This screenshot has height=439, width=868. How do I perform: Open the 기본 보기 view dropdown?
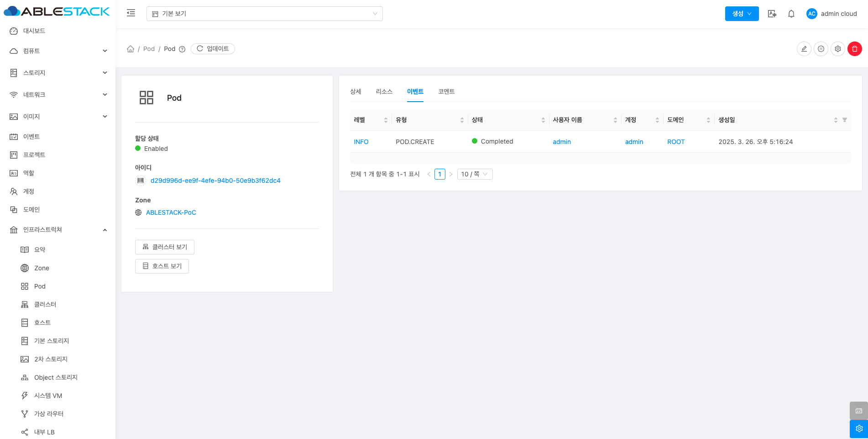264,14
